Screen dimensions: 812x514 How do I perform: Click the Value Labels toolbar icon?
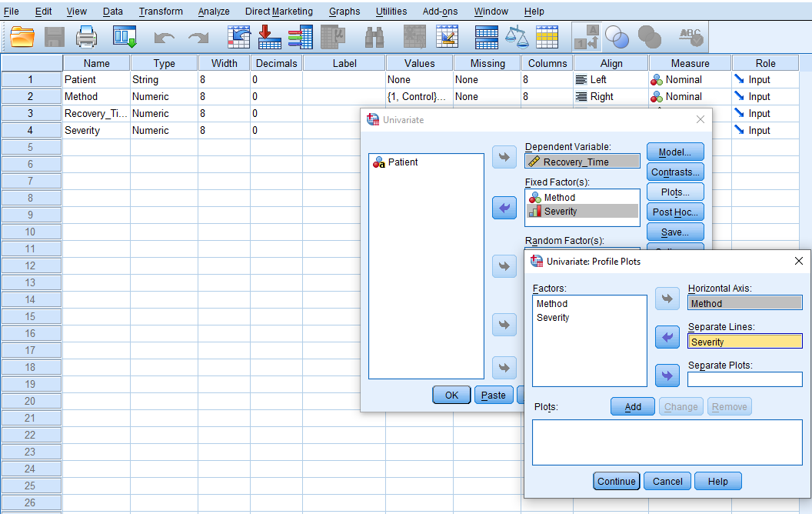587,37
